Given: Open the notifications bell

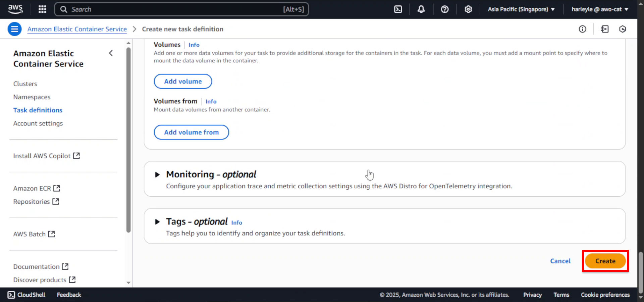Looking at the screenshot, I should point(421,9).
